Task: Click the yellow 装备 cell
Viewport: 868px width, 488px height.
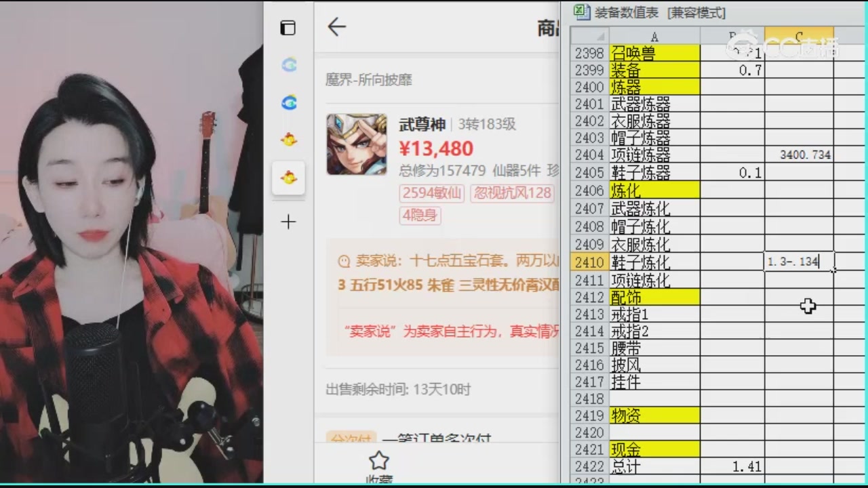Action: tap(654, 70)
